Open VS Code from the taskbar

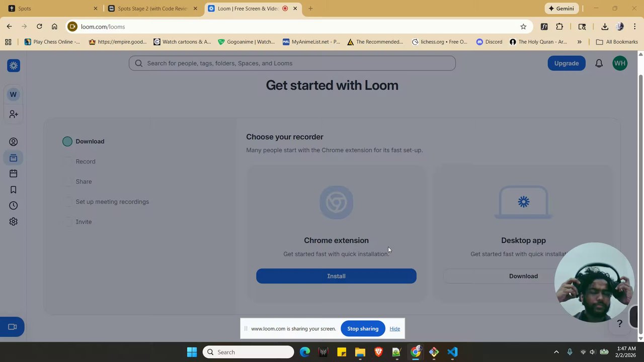(452, 352)
